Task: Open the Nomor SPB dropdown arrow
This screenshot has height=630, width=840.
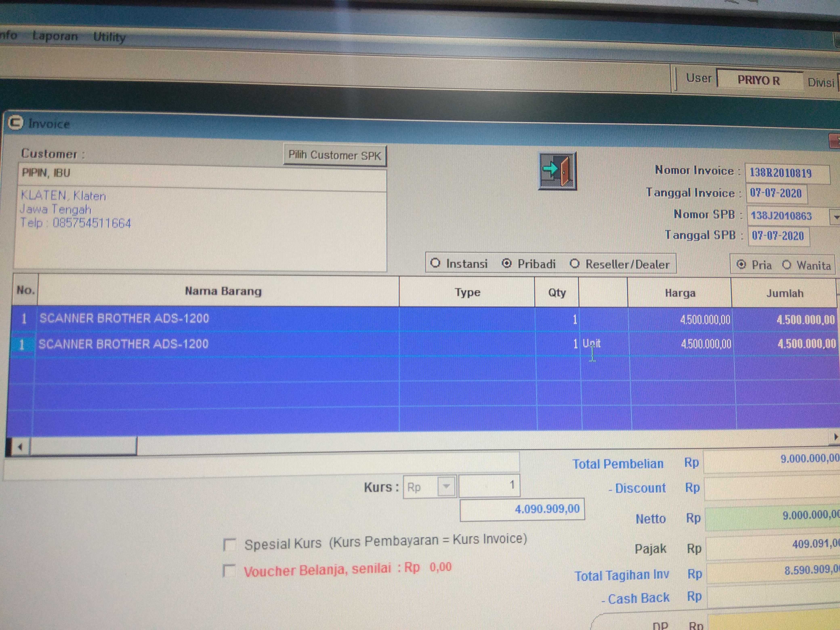Action: click(x=835, y=217)
